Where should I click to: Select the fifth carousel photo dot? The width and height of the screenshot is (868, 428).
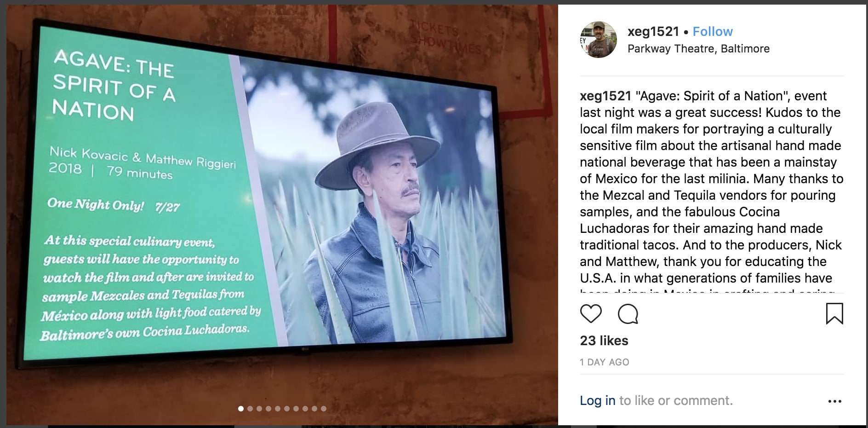click(278, 409)
